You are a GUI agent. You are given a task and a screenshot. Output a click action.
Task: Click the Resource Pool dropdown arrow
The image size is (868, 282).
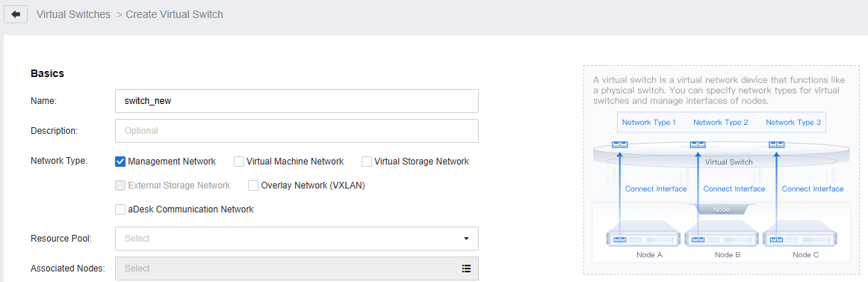click(x=466, y=239)
